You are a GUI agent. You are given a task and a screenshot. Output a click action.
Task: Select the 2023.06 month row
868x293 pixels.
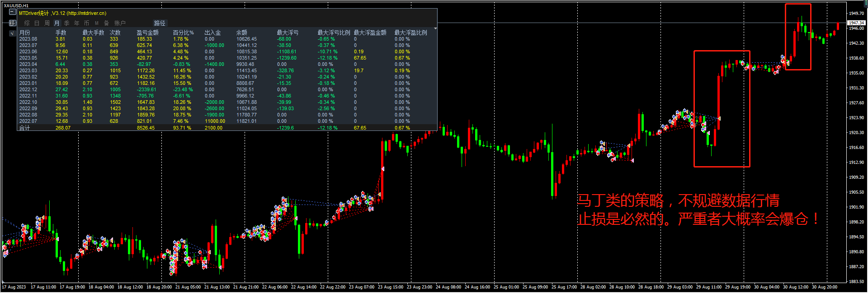(x=227, y=51)
